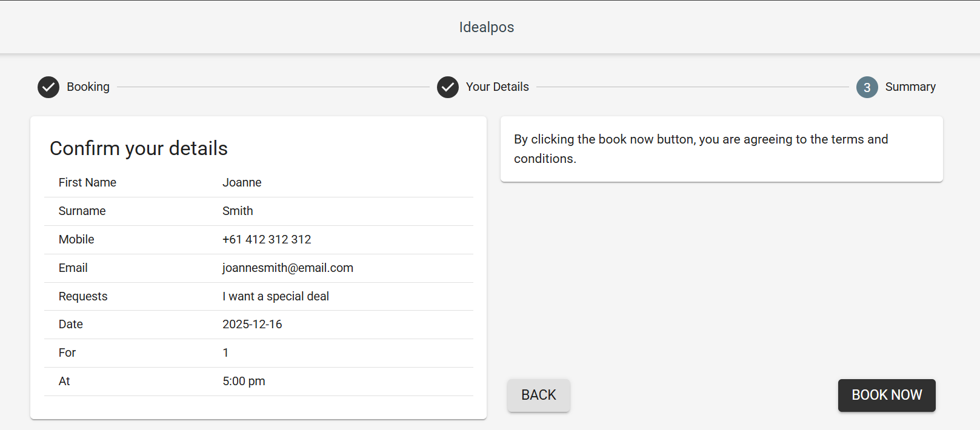Image resolution: width=980 pixels, height=430 pixels.
Task: Click the booking date 2025-12-16
Action: click(252, 324)
